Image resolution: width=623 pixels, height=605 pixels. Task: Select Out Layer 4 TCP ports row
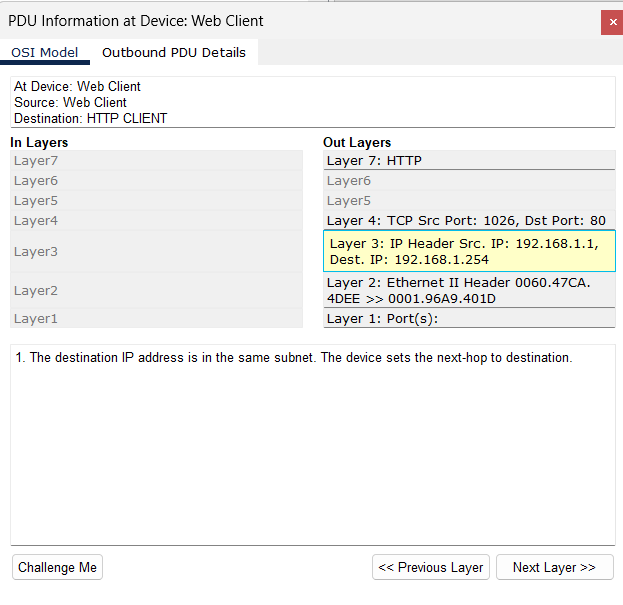click(469, 220)
